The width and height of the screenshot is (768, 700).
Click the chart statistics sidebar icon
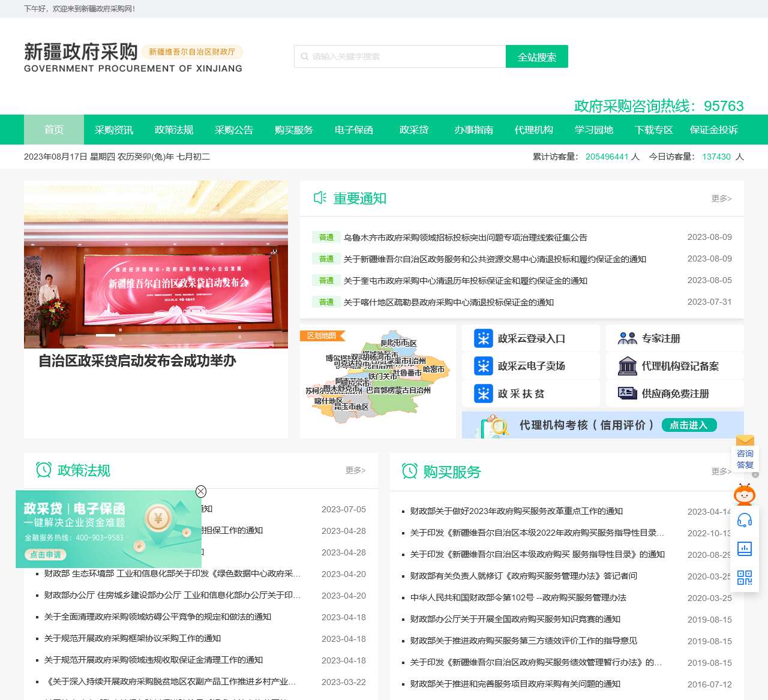point(745,548)
